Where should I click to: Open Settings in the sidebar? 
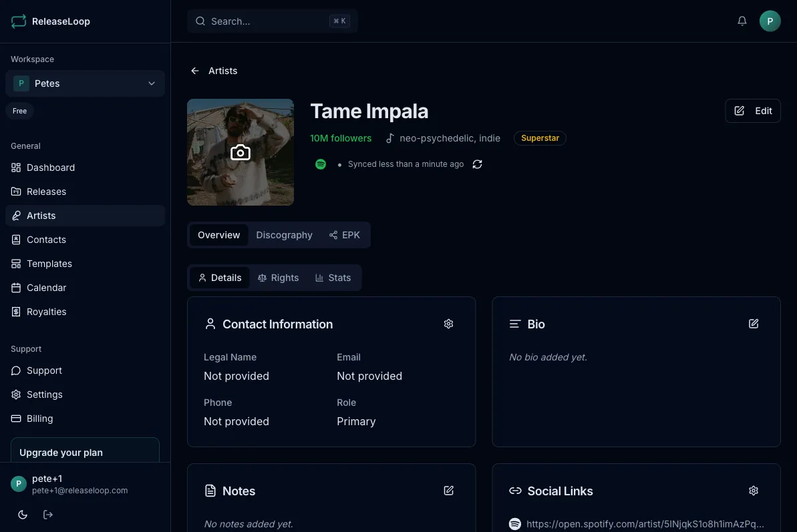coord(85,394)
